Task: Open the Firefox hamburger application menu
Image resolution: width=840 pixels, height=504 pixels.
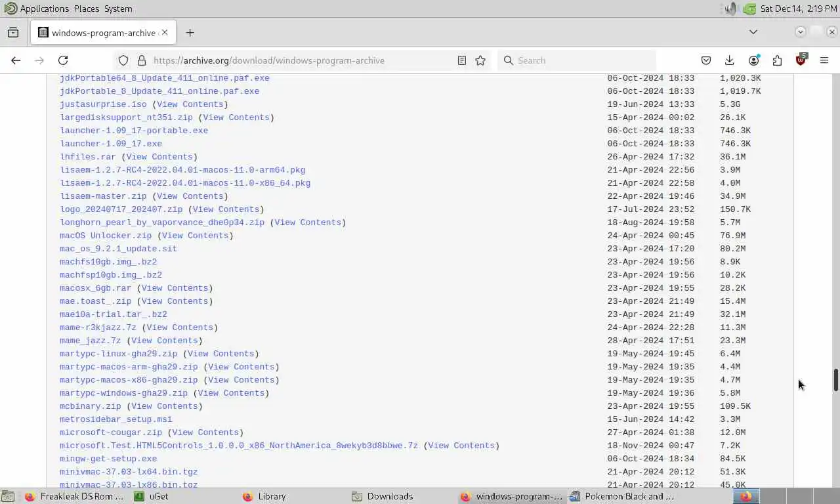Action: click(x=824, y=60)
